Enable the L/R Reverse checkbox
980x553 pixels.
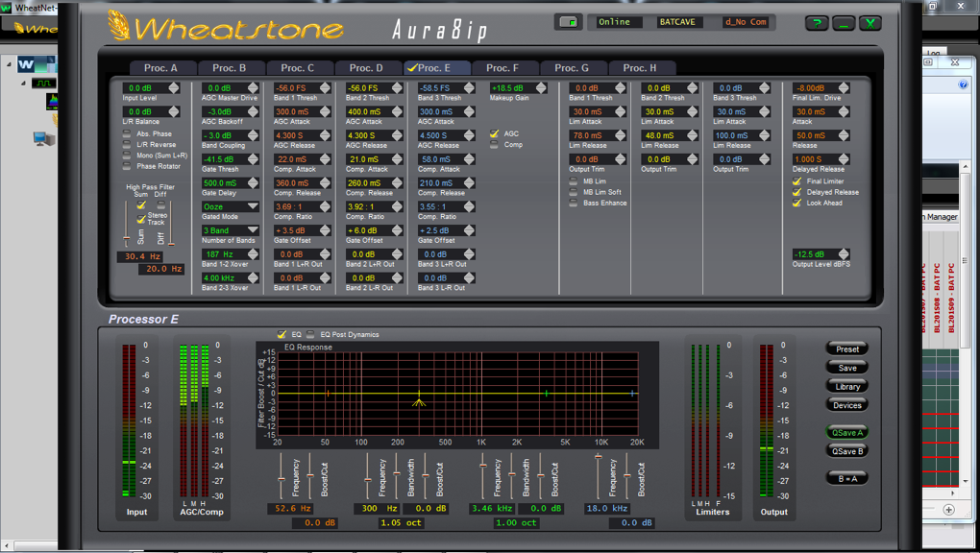[127, 144]
